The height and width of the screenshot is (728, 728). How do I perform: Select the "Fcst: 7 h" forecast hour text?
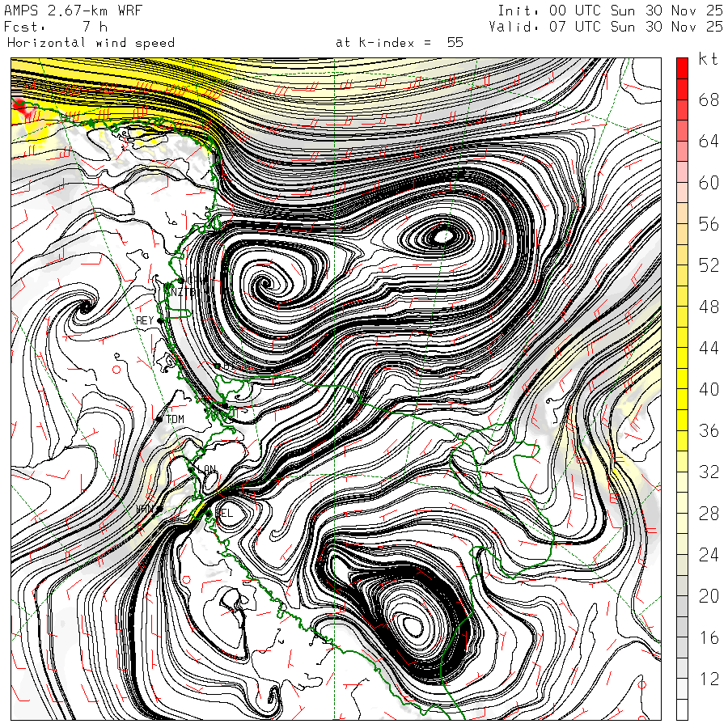56,27
